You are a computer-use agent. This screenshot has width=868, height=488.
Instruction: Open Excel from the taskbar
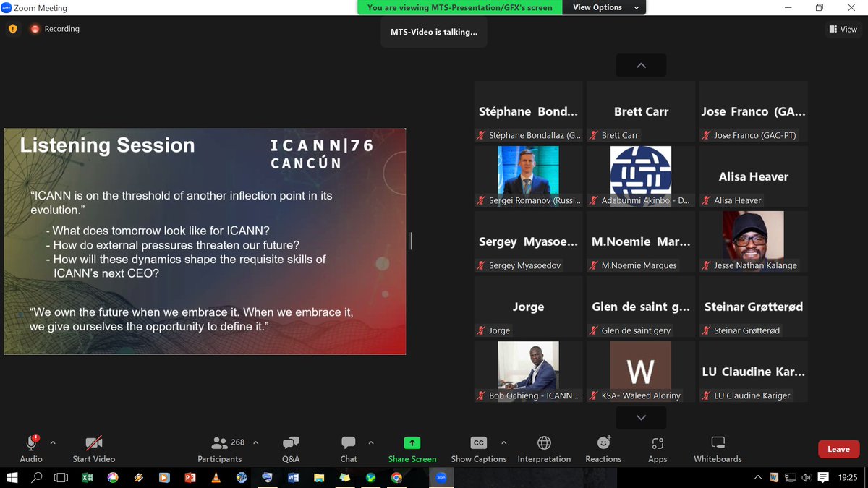tap(87, 477)
